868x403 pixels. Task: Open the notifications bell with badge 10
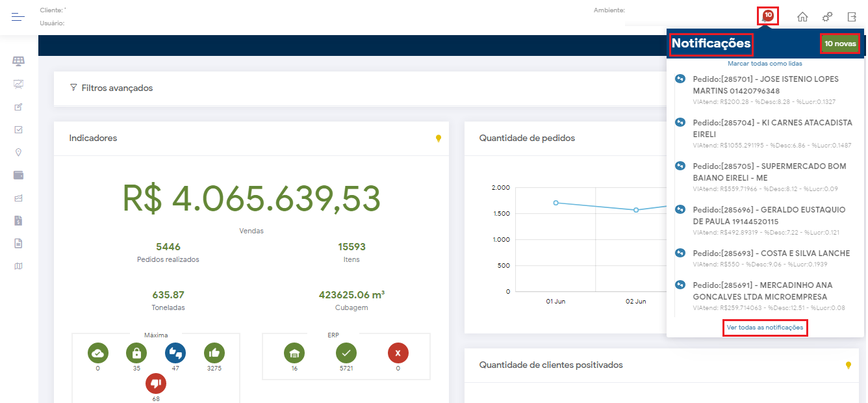click(767, 16)
